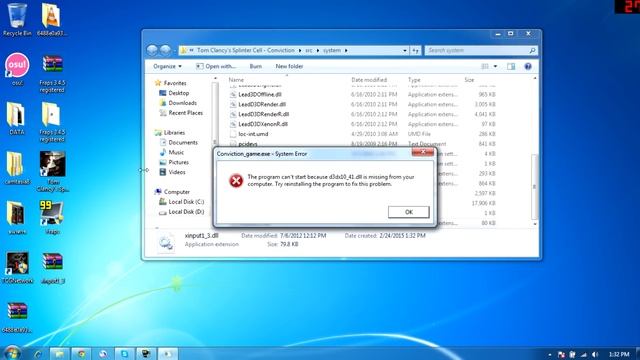Toggle the preview pane button
This screenshot has width=640, height=360.
point(511,66)
